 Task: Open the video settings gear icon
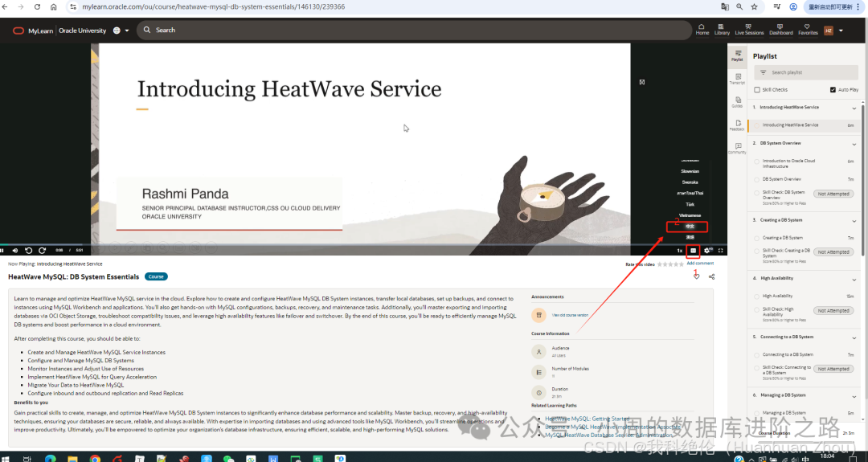[707, 251]
